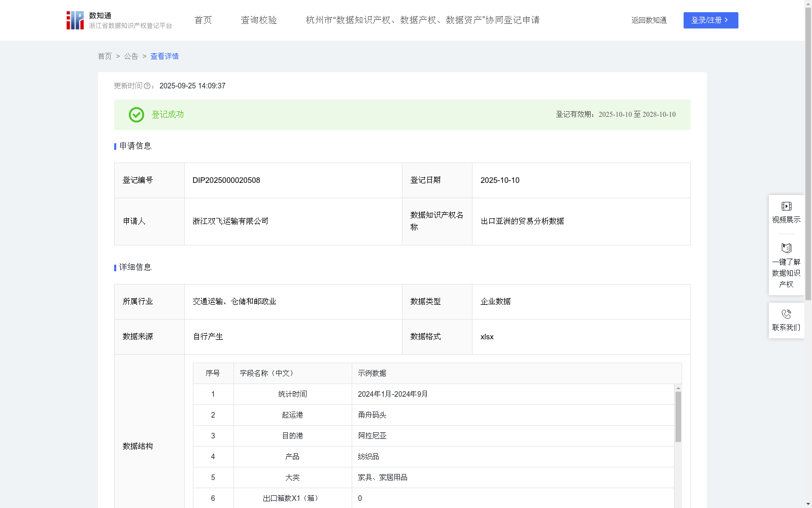Click the 序号 column header
The height and width of the screenshot is (508, 812).
(213, 373)
